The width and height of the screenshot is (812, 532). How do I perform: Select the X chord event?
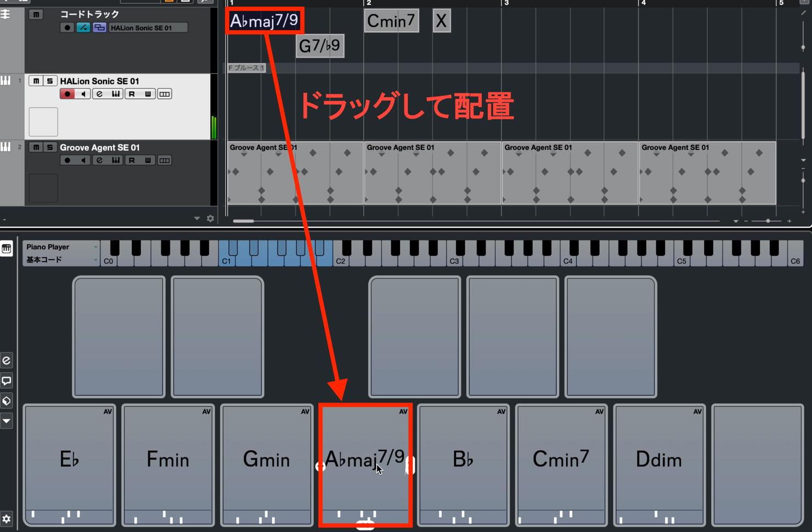coord(442,21)
